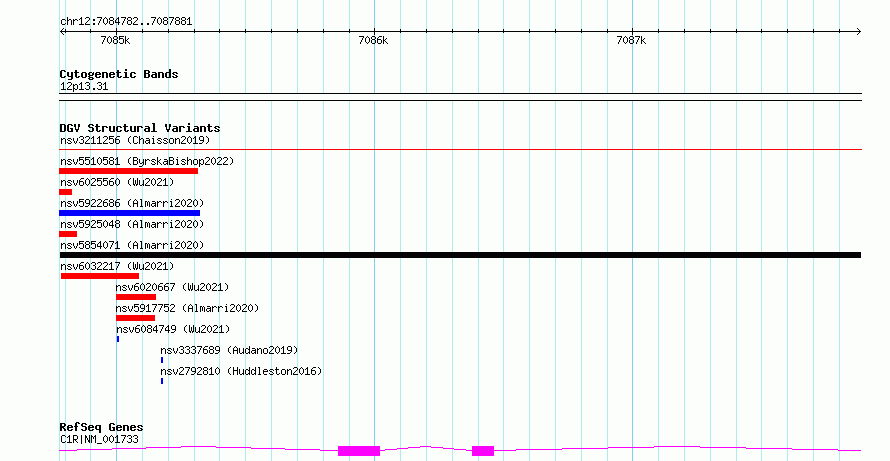Viewport: 890px width, 461px height.
Task: Click the thin red line of nsv3211256
Action: [x=460, y=149]
